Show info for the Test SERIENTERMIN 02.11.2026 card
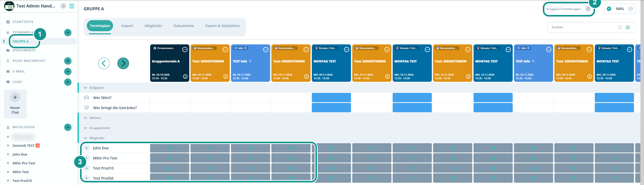 point(226,76)
